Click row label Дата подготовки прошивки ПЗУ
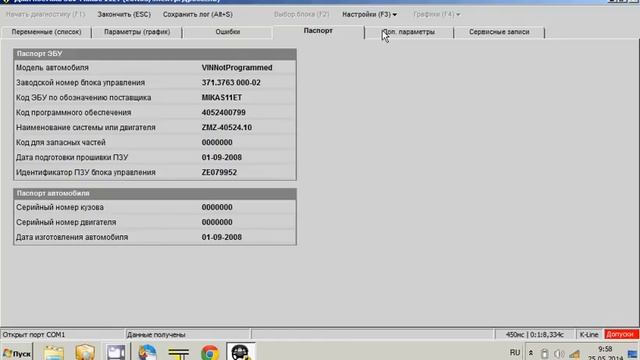 [72, 157]
